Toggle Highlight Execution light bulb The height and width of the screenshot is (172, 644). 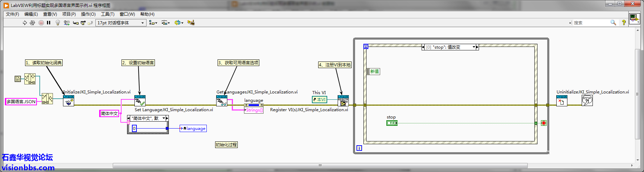pos(58,23)
